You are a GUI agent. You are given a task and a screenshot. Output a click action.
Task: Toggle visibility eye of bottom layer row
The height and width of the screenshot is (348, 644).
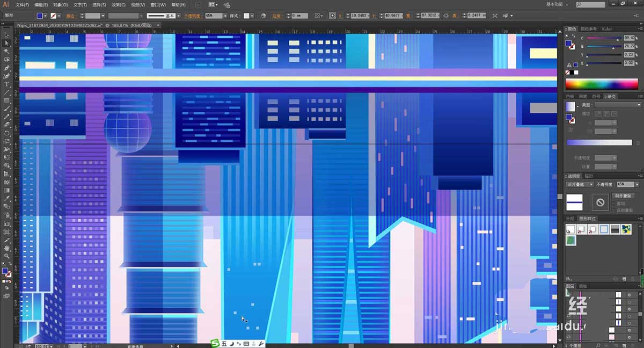568,337
